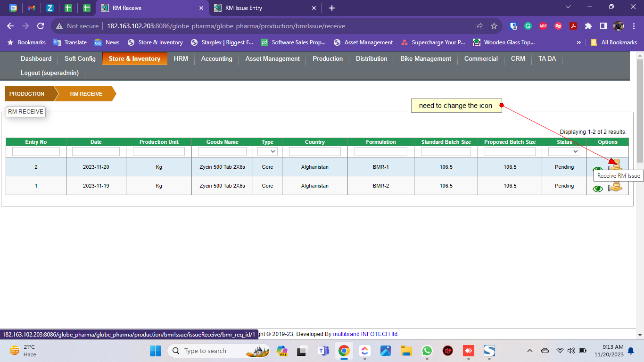The height and width of the screenshot is (362, 644).
Task: Open the Chrome extensions puzzle icon
Action: pos(588,26)
